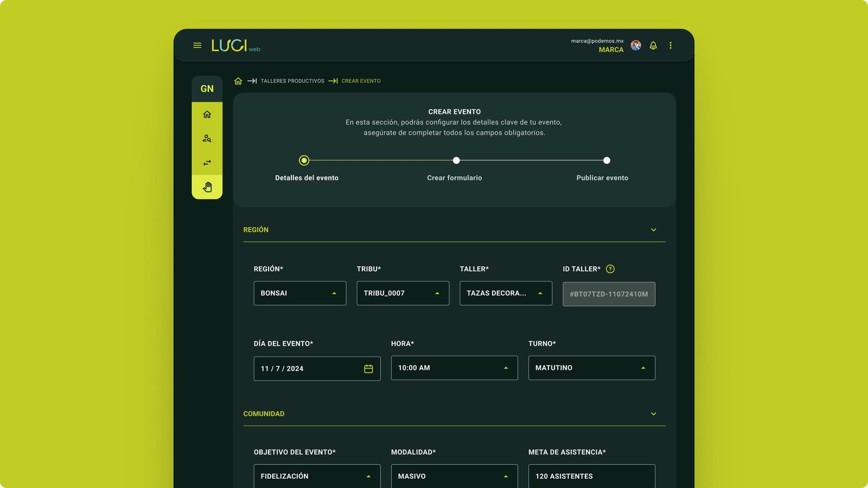Open the hamburger menu icon
This screenshot has width=868, height=488.
197,46
